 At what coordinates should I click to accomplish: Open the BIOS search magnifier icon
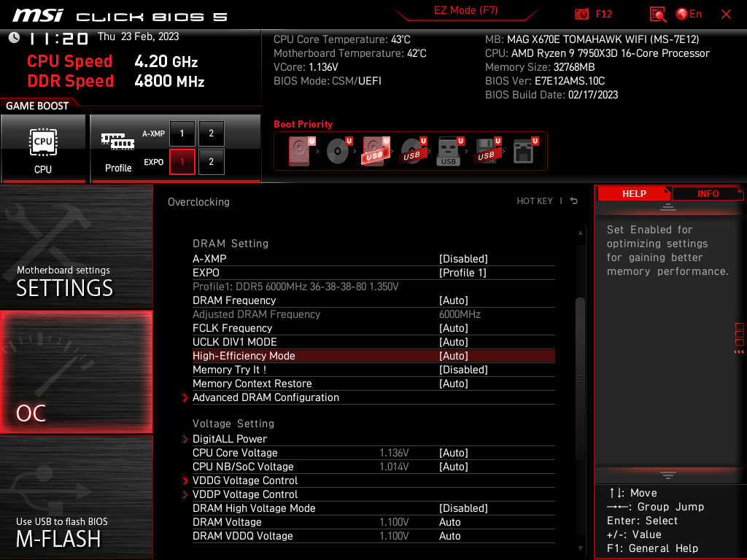pyautogui.click(x=657, y=15)
